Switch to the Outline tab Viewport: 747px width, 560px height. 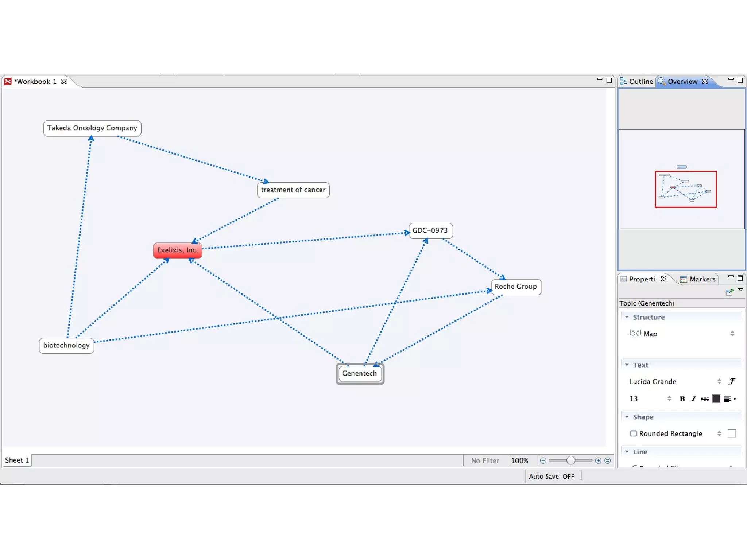click(637, 81)
